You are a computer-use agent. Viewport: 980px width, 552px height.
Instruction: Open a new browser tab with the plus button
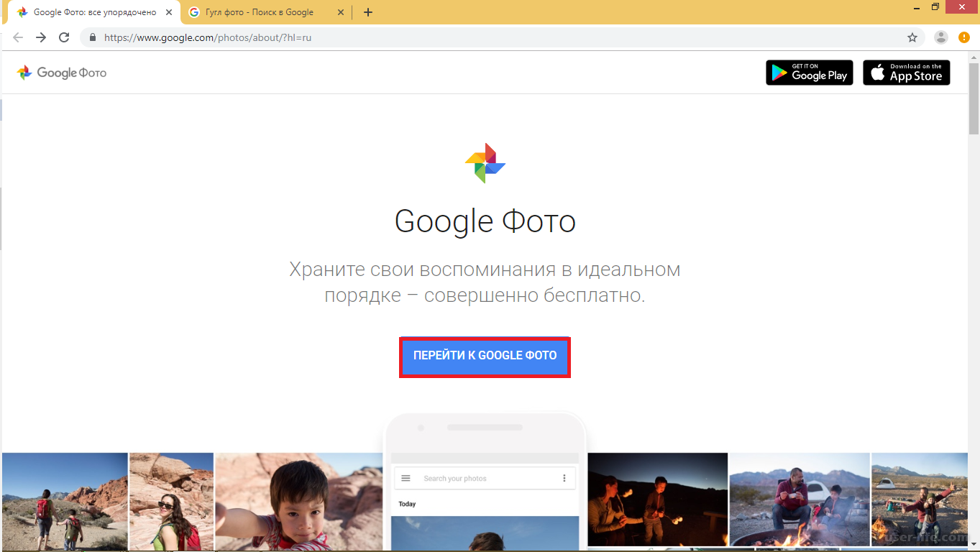click(368, 12)
